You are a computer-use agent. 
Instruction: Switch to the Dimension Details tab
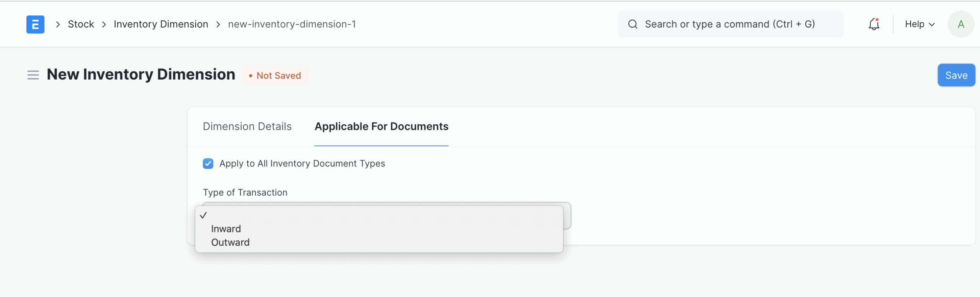coord(247,126)
